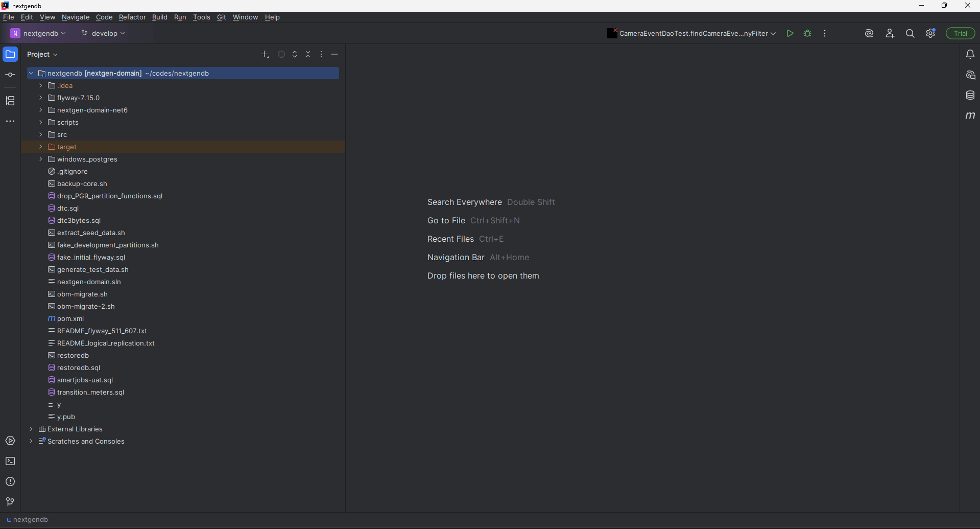Expand the target folder

(41, 147)
